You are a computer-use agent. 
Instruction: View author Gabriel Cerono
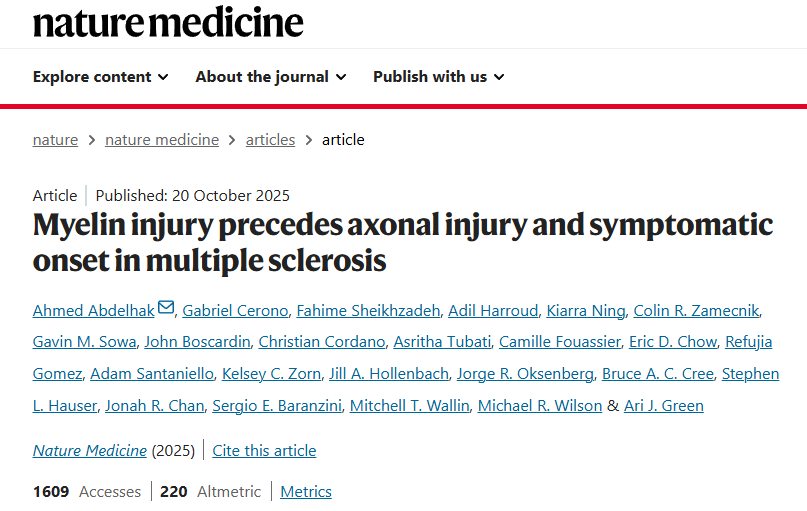235,310
